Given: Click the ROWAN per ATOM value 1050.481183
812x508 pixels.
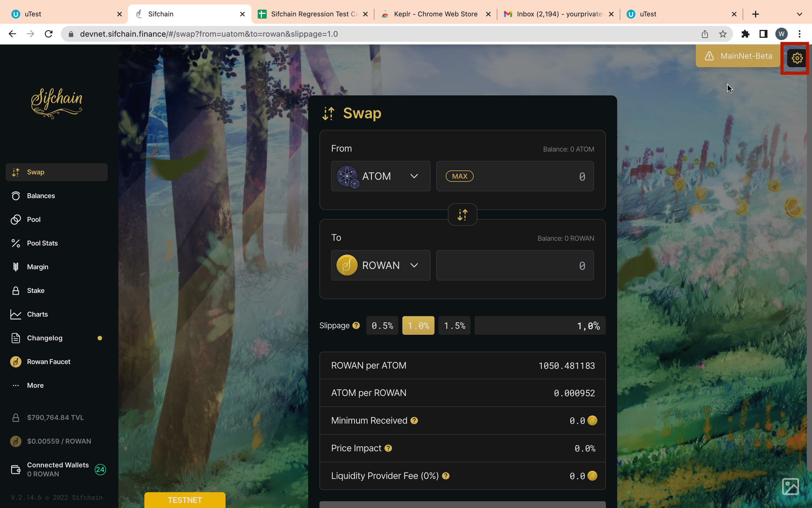Looking at the screenshot, I should click(566, 365).
